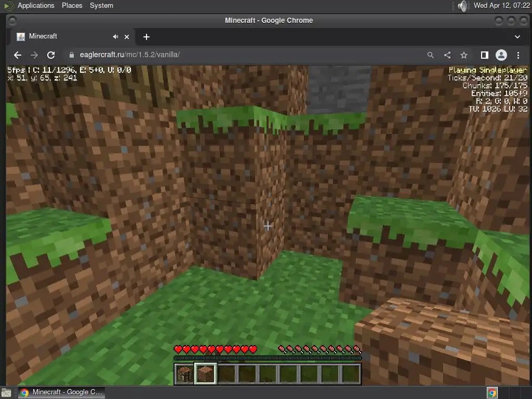Viewport: 532px width, 399px height.
Task: Reload the Minecraft page
Action: tap(51, 55)
